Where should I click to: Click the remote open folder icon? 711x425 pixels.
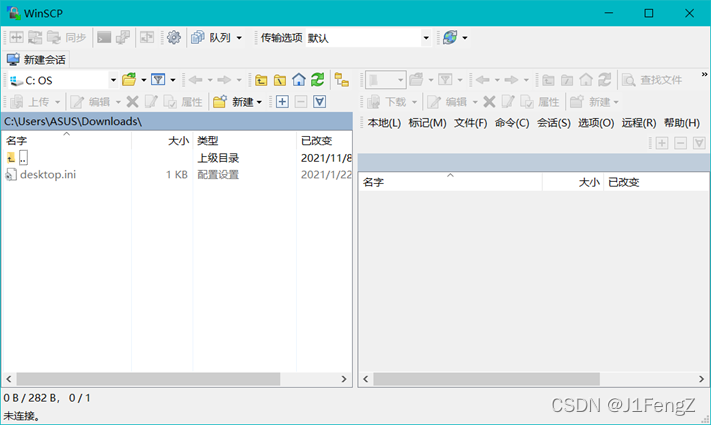coord(416,80)
